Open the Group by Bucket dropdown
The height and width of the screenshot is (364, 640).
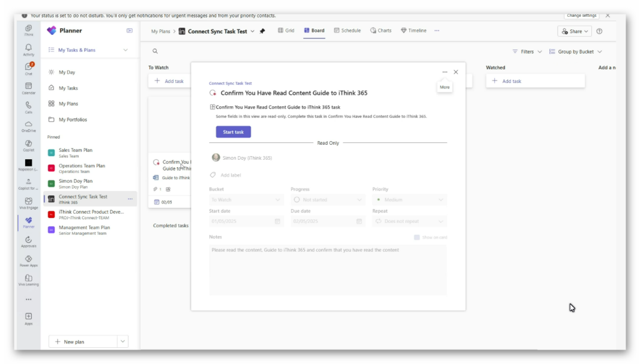click(576, 52)
